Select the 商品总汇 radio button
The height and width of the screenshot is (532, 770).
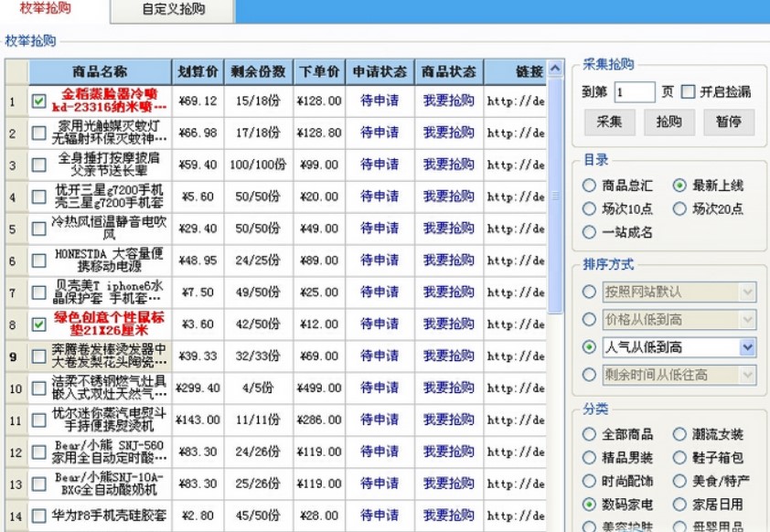click(x=589, y=186)
